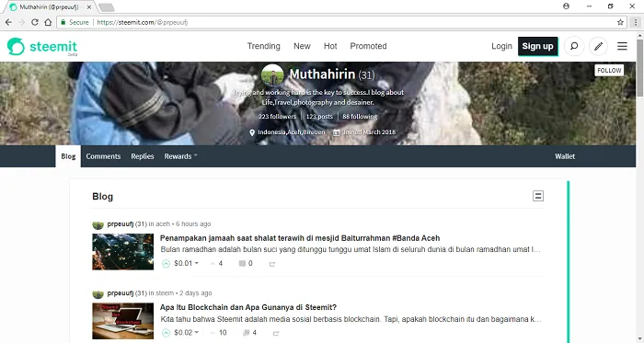This screenshot has width=644, height=343.
Task: Open Trending in top navigation
Action: (x=264, y=46)
